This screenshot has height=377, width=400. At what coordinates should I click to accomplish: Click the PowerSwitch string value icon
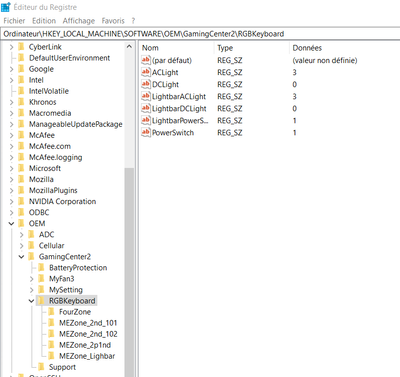pos(146,132)
